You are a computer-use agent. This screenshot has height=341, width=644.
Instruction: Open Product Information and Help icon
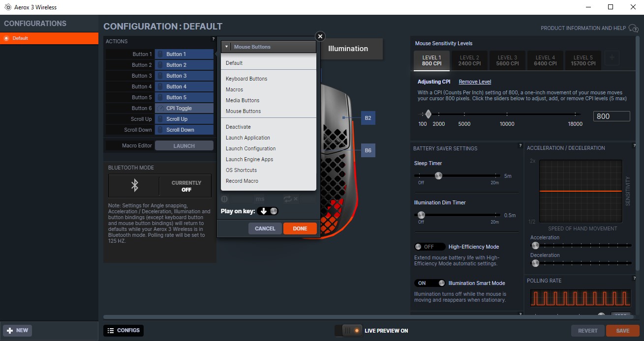point(633,28)
